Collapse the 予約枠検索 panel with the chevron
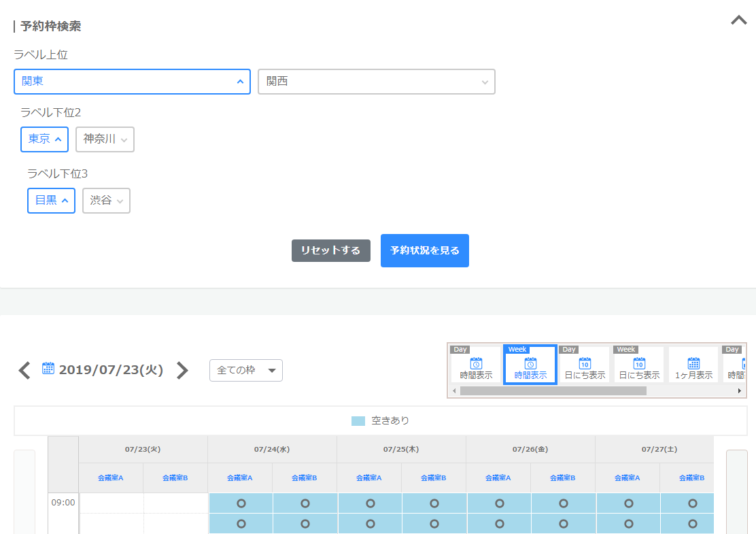The image size is (756, 534). pos(738,20)
